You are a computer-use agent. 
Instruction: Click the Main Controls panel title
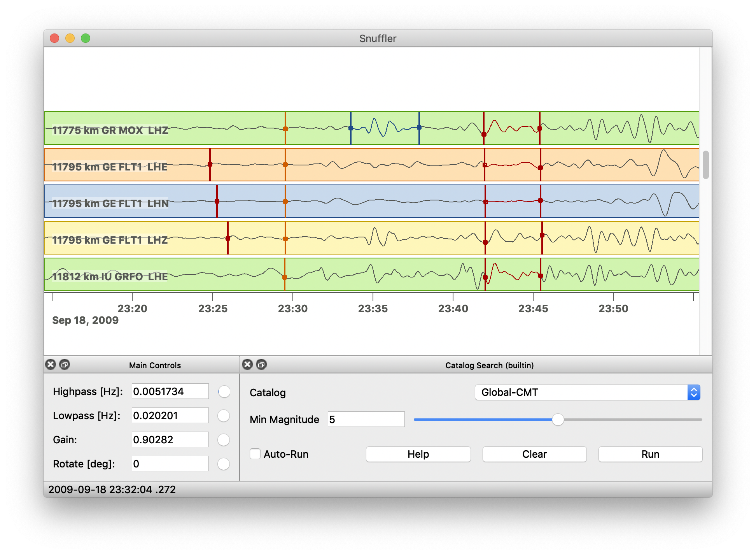click(x=155, y=365)
